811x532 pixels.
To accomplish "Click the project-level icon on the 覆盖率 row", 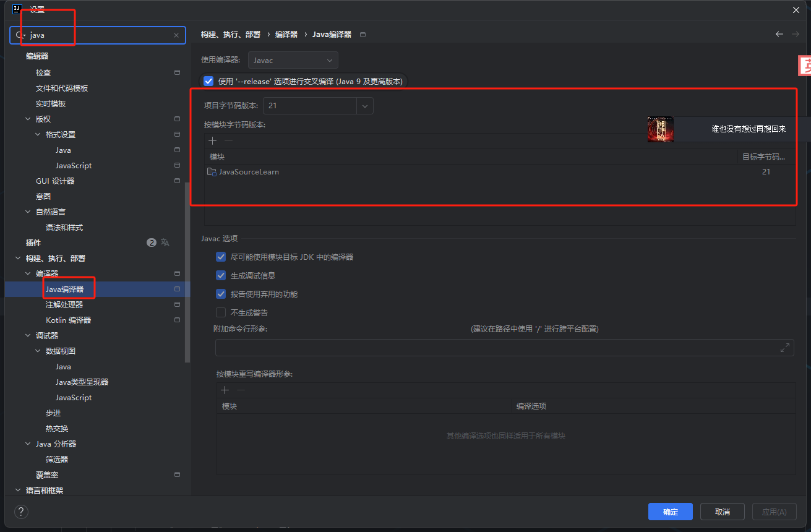I will point(178,474).
